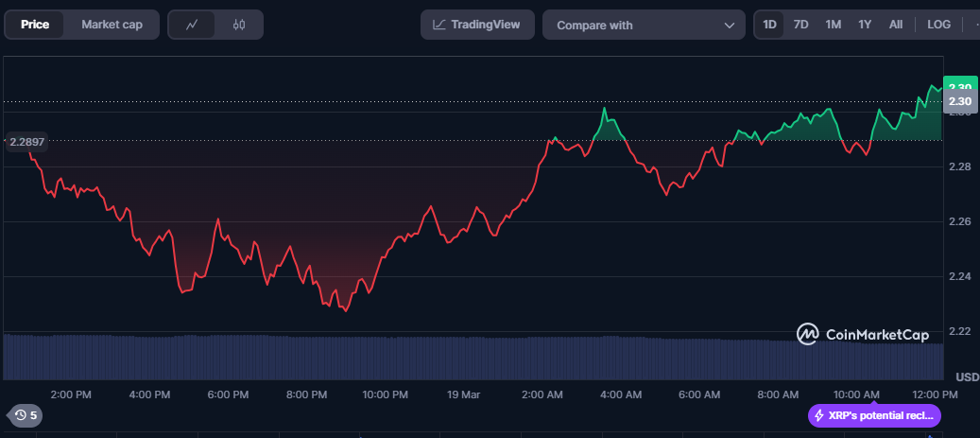Enable LOG scale
The height and width of the screenshot is (438, 980).
click(x=938, y=25)
